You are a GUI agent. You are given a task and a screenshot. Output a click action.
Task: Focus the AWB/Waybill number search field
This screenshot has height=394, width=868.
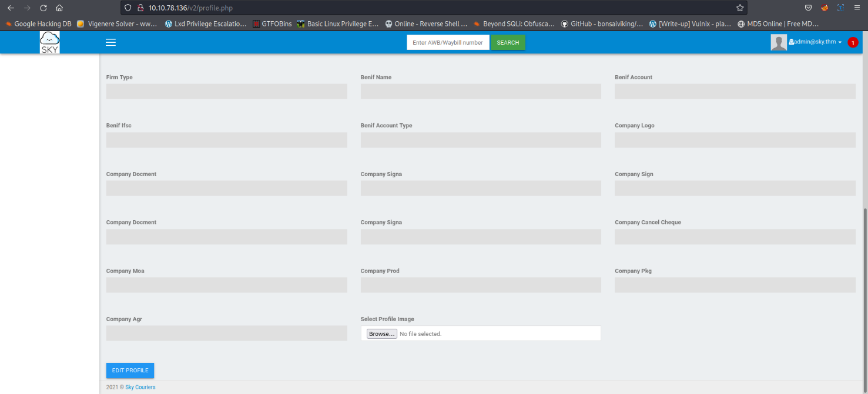448,42
